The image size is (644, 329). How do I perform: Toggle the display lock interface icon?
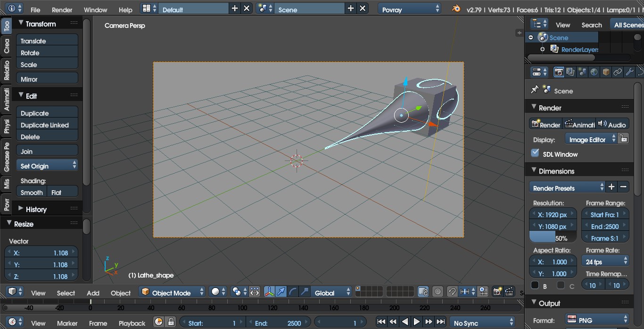pos(623,139)
